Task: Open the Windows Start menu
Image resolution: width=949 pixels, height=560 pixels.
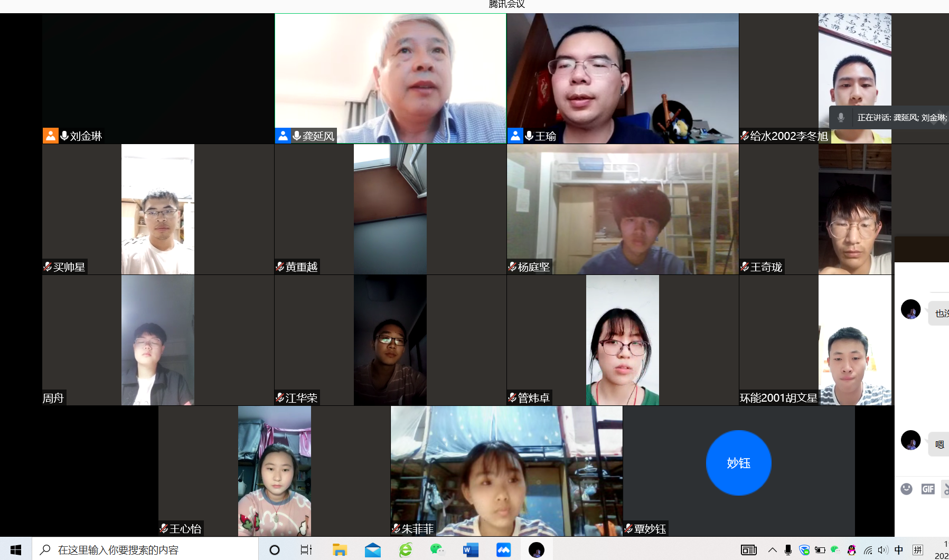Action: pyautogui.click(x=16, y=550)
